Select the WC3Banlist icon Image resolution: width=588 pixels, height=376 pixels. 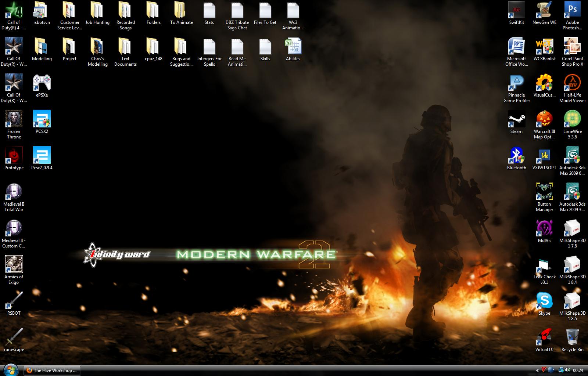pos(544,50)
